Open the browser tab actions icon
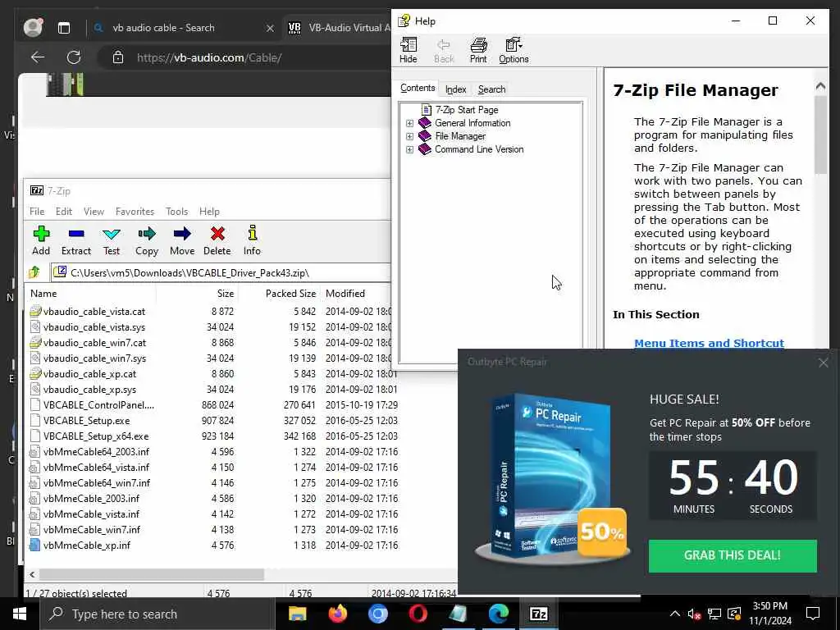 pos(64,28)
